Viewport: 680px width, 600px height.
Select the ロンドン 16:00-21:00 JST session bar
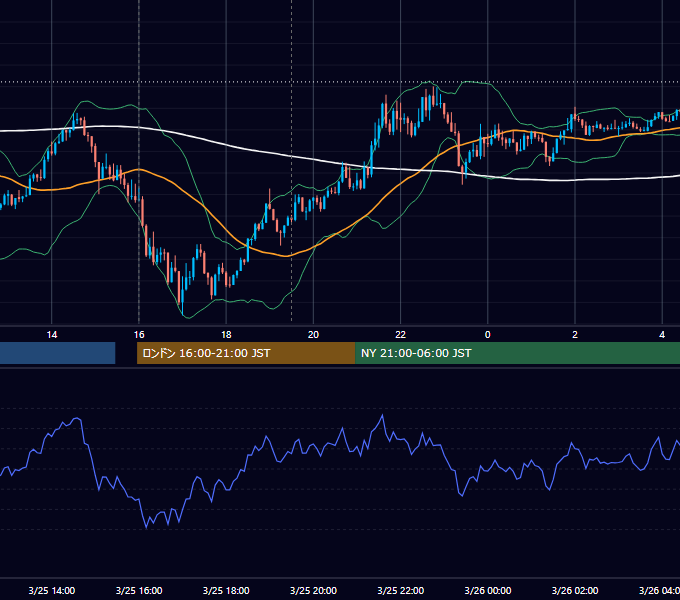246,353
